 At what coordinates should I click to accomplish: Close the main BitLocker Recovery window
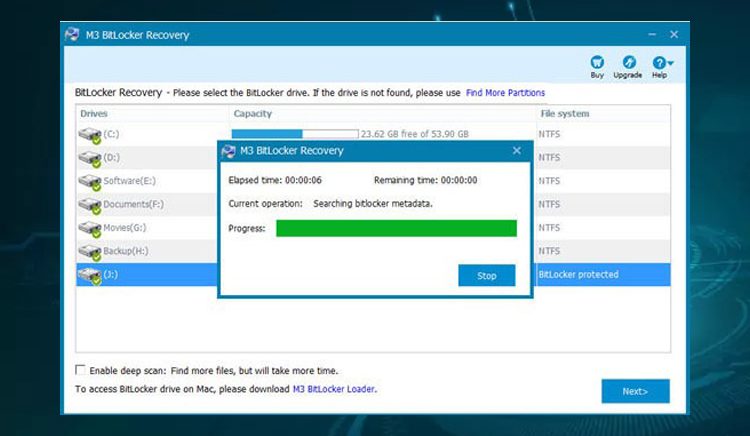pos(674,34)
